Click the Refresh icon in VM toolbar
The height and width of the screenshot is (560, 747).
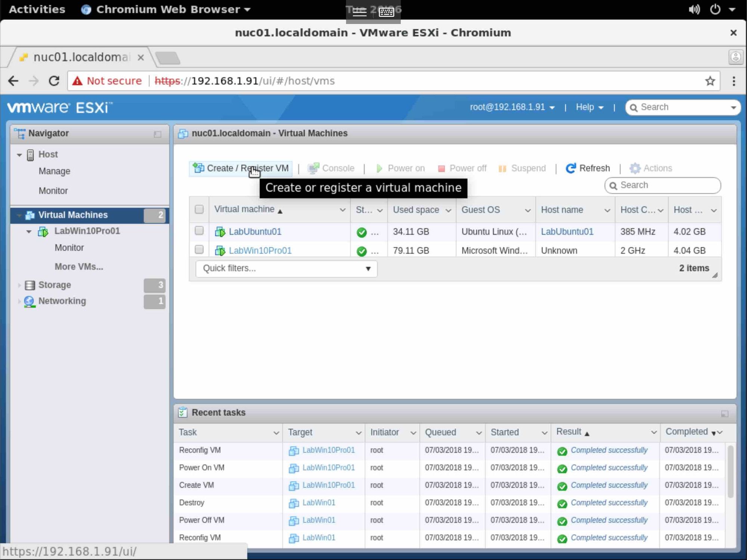pos(571,168)
